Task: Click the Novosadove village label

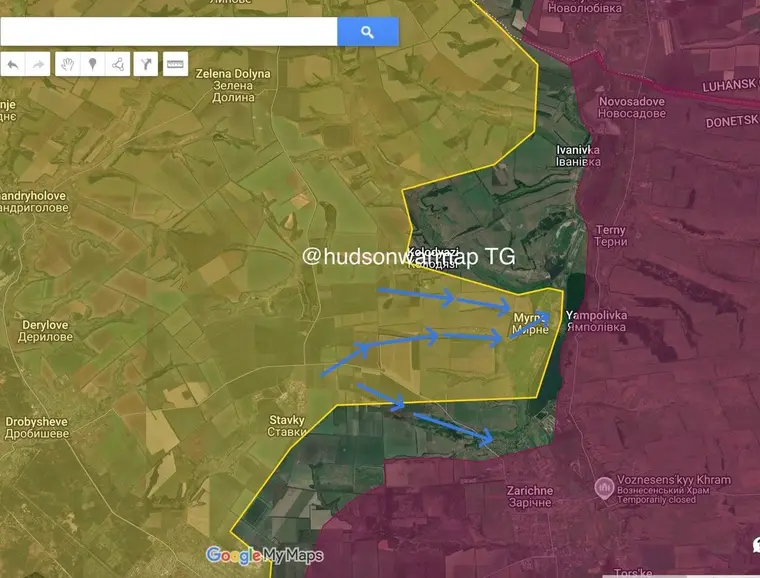Action: pos(632,107)
